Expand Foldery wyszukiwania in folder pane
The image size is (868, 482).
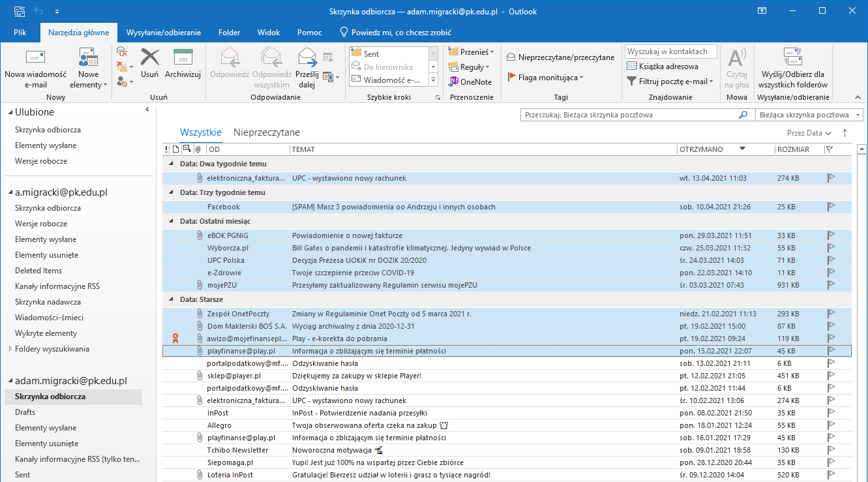click(x=10, y=349)
